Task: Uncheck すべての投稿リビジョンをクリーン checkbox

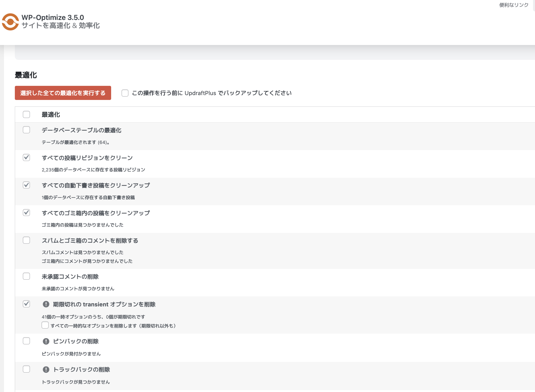Action: point(26,158)
